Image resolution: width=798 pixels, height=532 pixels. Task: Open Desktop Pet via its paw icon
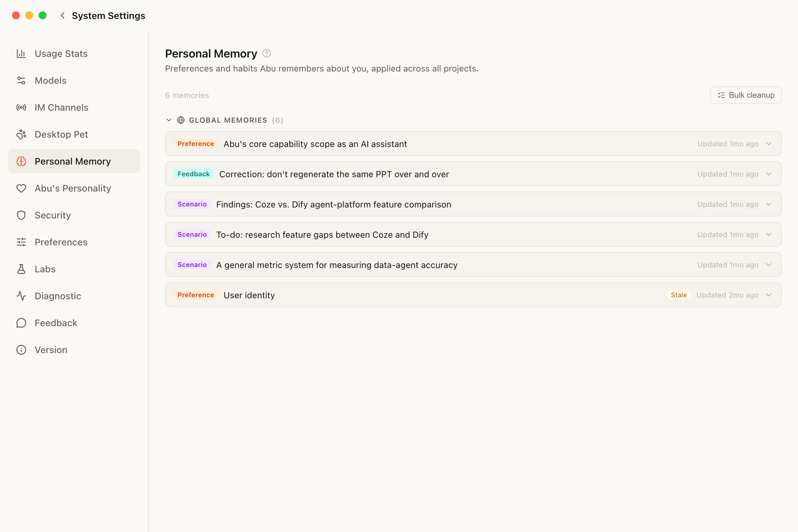pos(21,134)
